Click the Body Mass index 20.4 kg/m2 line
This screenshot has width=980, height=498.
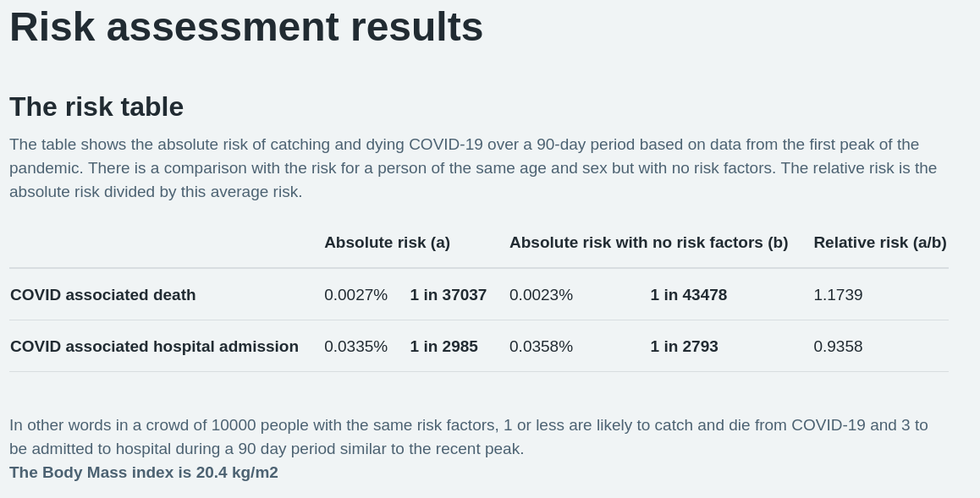[x=144, y=473]
